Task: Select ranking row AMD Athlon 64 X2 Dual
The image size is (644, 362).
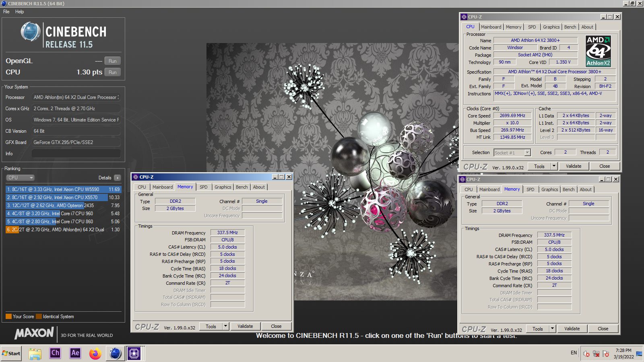Action: (63, 229)
